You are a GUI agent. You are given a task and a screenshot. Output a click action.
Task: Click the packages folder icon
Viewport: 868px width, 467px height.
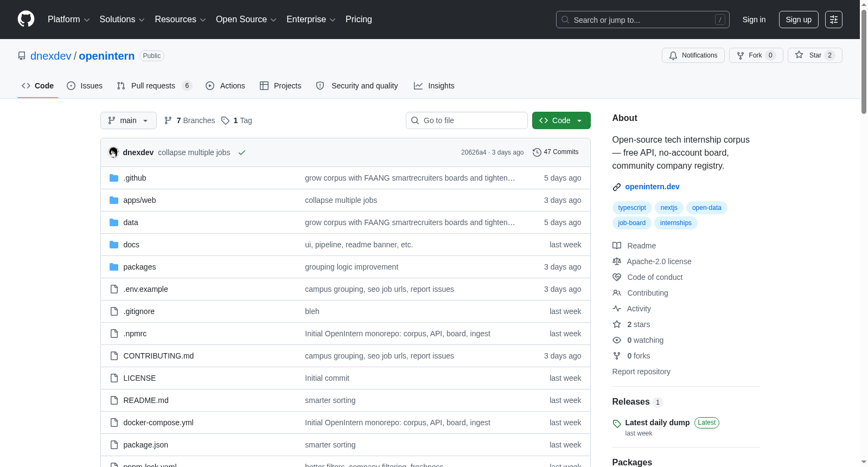pyautogui.click(x=114, y=267)
